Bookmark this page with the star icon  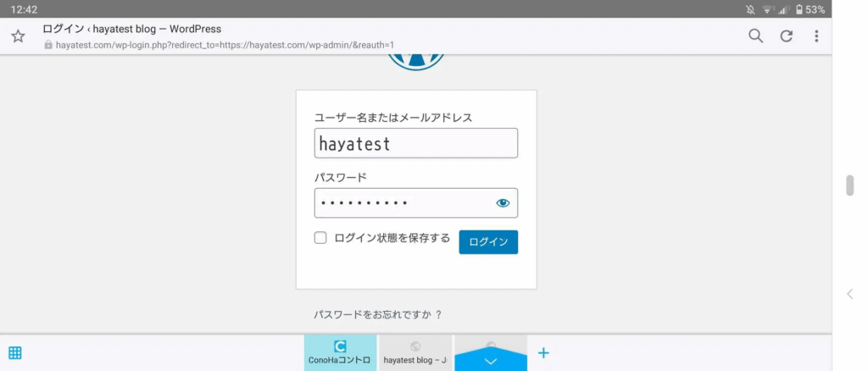coord(18,36)
